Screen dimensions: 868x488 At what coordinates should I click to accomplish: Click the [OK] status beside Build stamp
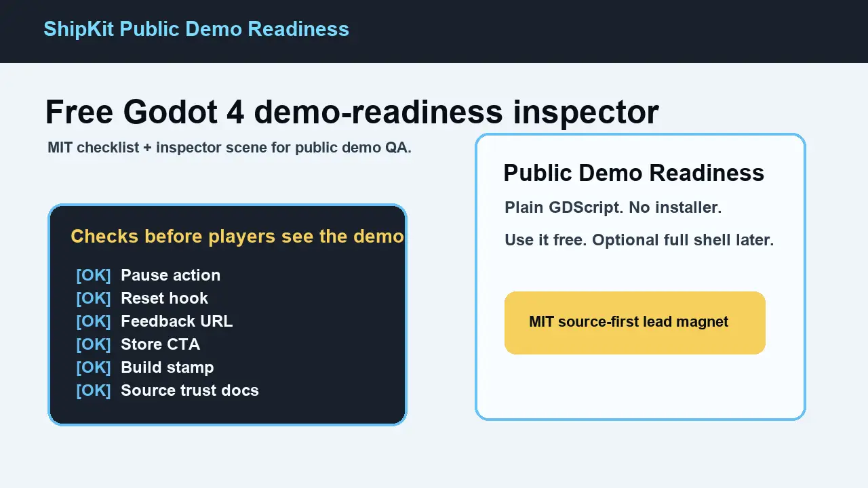tap(94, 367)
